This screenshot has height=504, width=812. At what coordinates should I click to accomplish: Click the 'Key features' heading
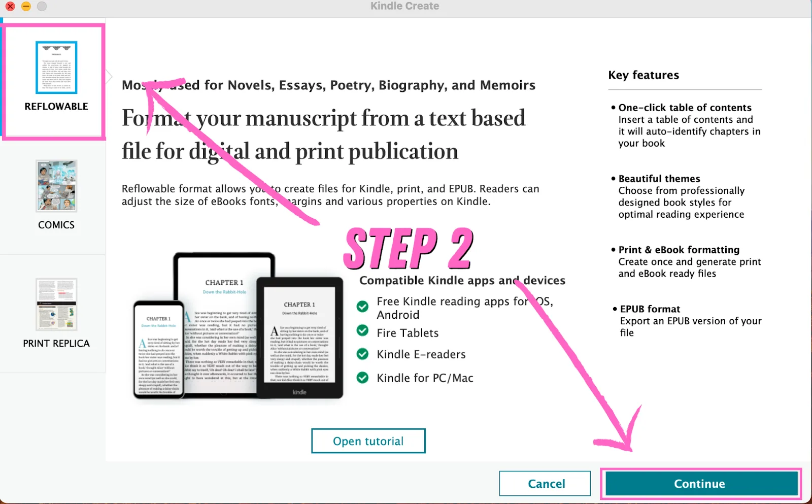click(x=644, y=75)
